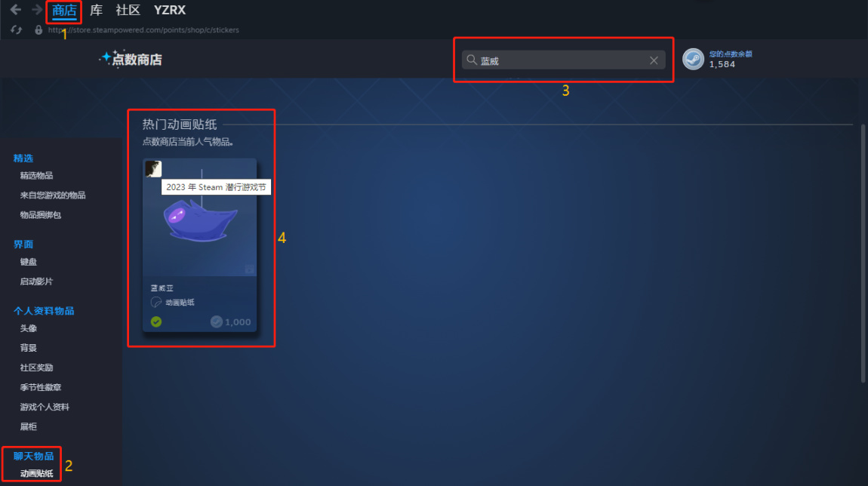Click the sparkle logo of 点数商店
Image resolution: width=868 pixels, height=486 pixels.
click(x=105, y=57)
